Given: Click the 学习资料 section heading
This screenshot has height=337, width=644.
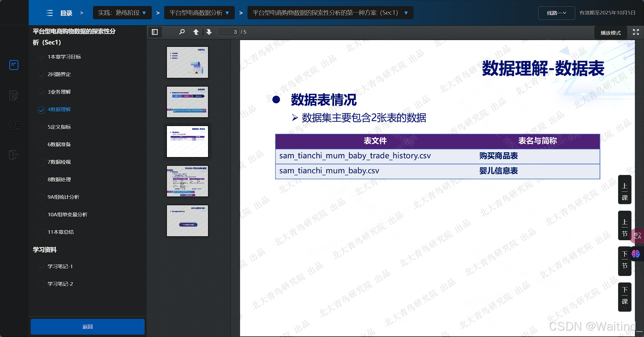Looking at the screenshot, I should (45, 250).
